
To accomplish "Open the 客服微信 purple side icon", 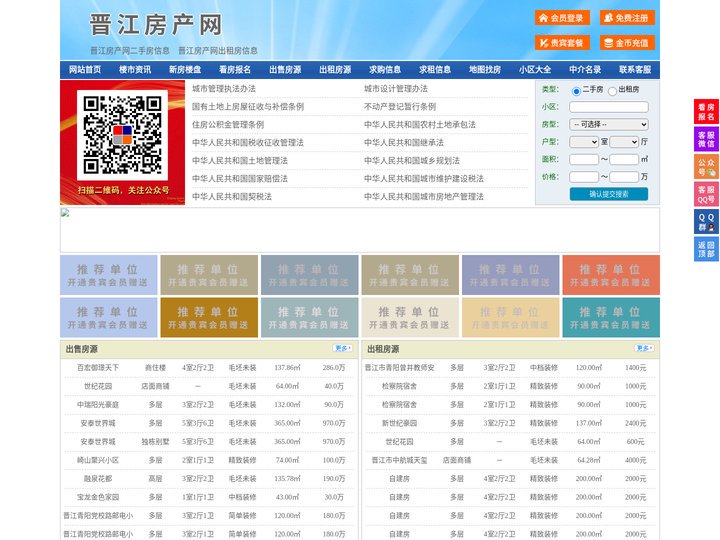I will click(706, 139).
